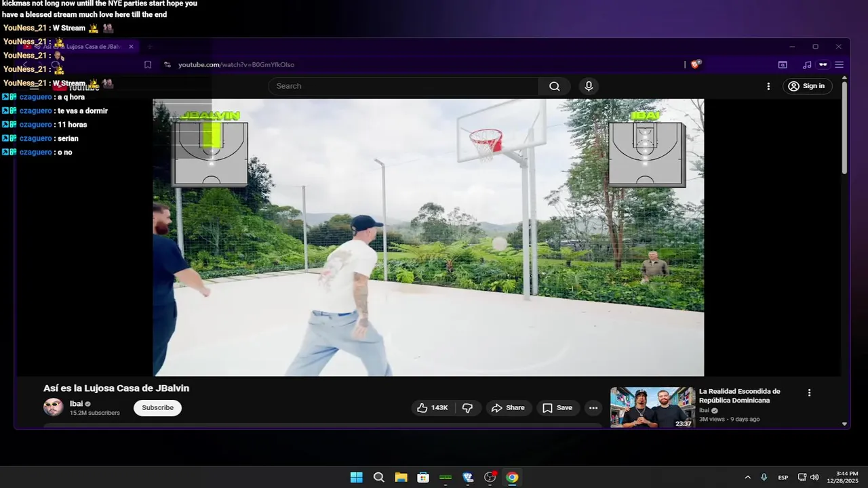Image resolution: width=868 pixels, height=488 pixels.
Task: Open OBS Studio from the taskbar
Action: (x=490, y=477)
